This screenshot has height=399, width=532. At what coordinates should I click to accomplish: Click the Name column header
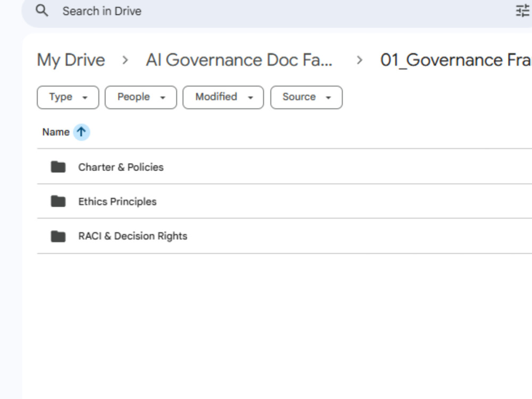coord(56,132)
